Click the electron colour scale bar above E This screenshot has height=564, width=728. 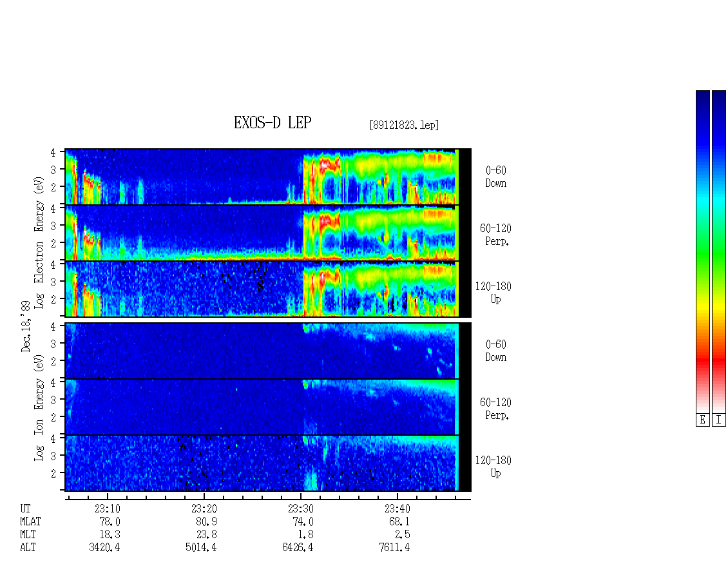pyautogui.click(x=702, y=251)
